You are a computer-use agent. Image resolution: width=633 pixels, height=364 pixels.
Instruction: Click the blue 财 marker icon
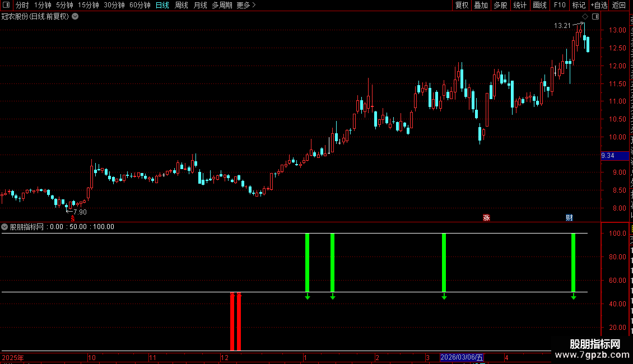(x=569, y=218)
